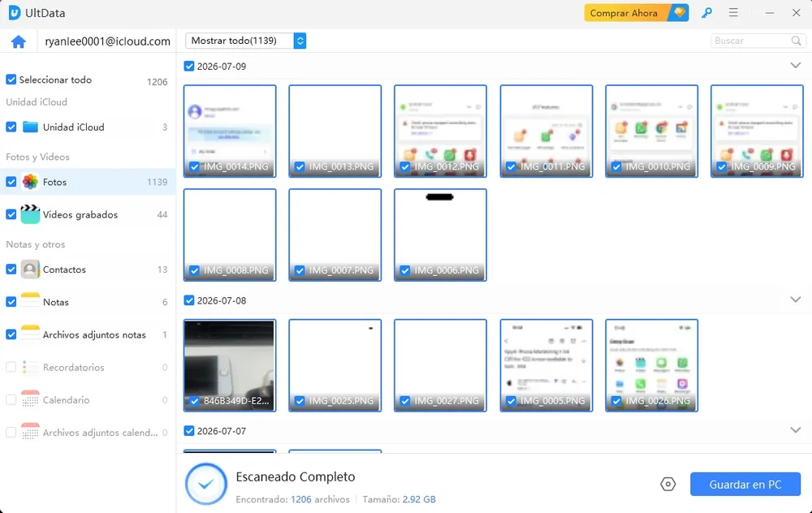The width and height of the screenshot is (812, 513).
Task: Select the Unidad iCloud category
Action: click(88, 127)
